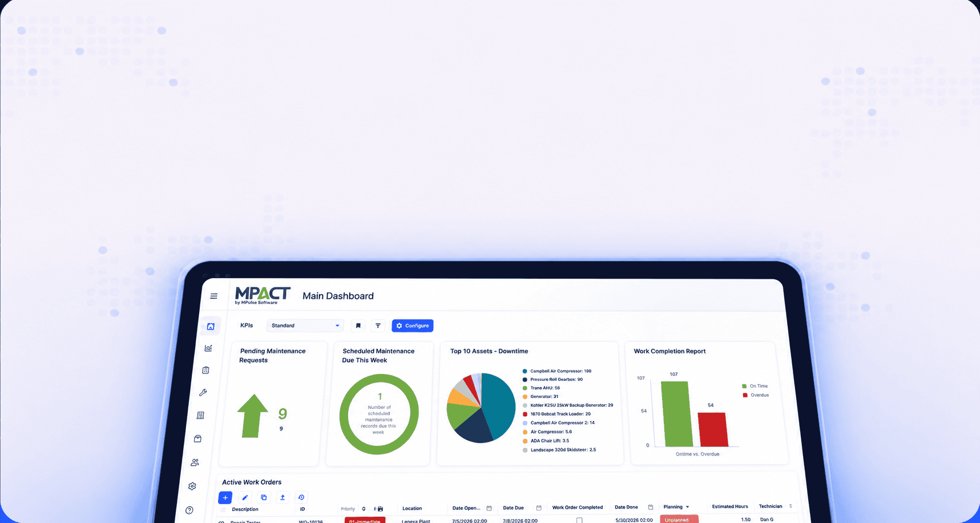Viewport: 980px width, 523px height.
Task: Open the buildings icon in sidebar
Action: tap(200, 415)
